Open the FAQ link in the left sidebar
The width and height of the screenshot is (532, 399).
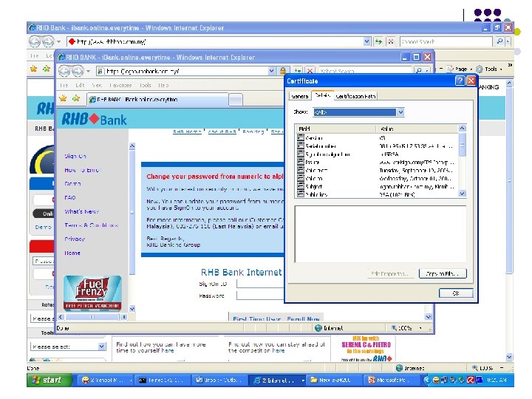point(70,197)
